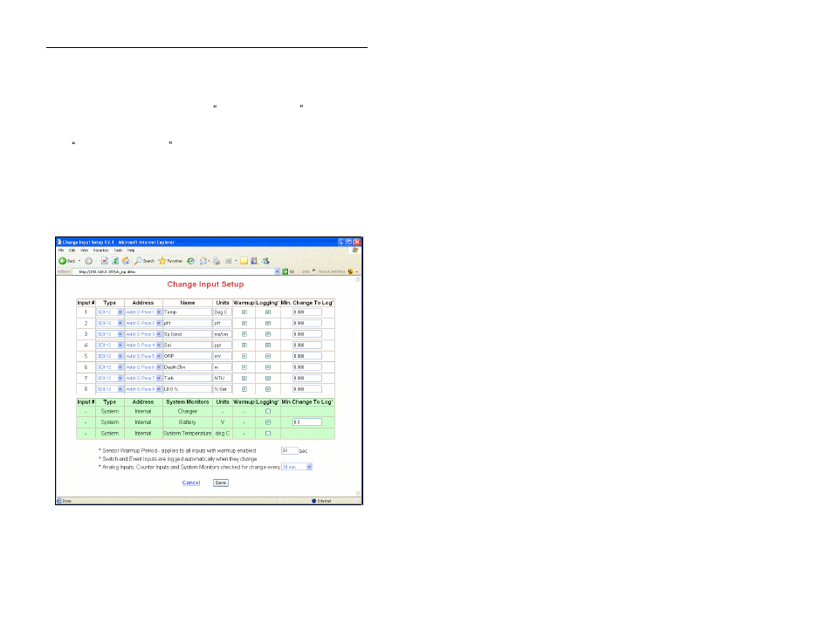
Task: Click the Norton AntiVirus toolbar icon
Action: tap(350, 271)
